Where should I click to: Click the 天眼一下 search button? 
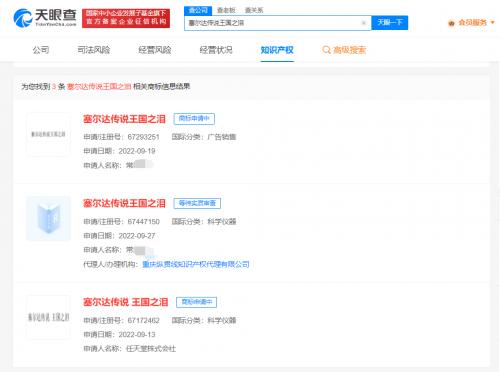click(390, 23)
